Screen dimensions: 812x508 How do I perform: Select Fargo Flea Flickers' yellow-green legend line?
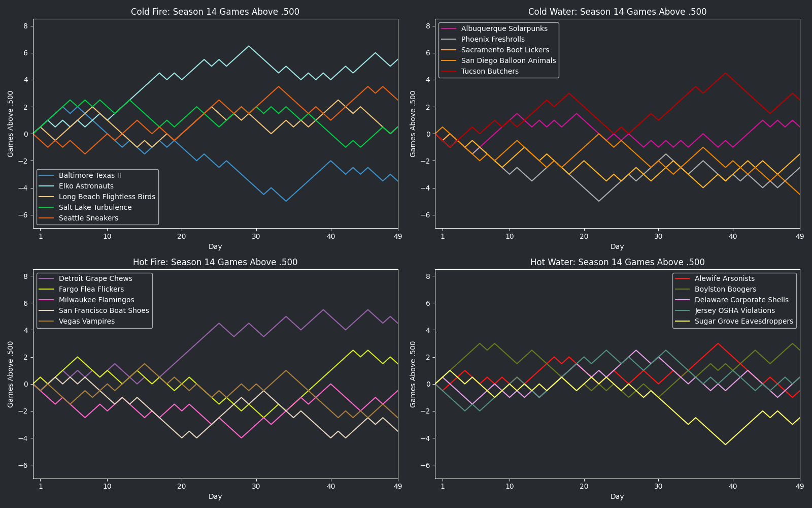tap(47, 290)
